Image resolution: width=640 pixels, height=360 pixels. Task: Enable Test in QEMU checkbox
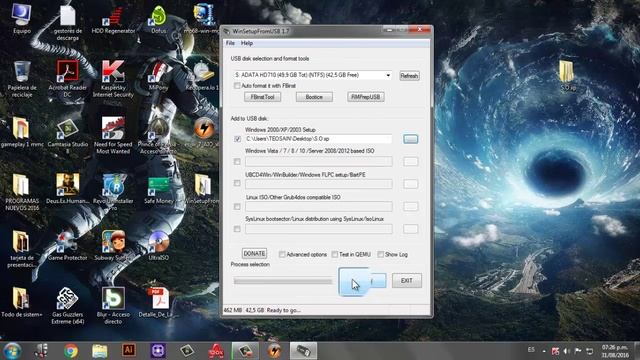335,254
